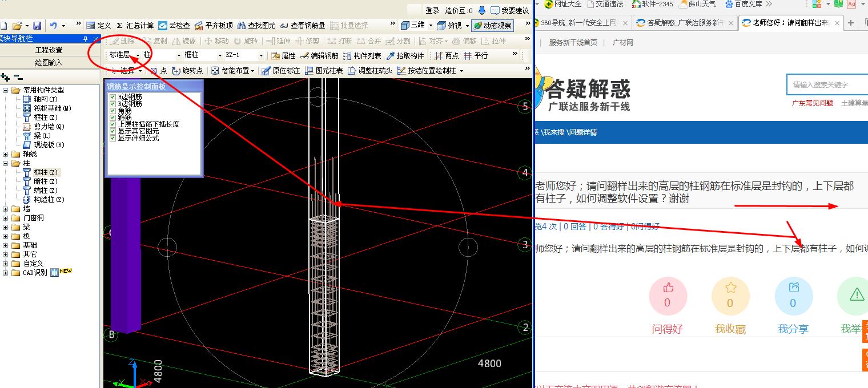Open 构件列表 component list
868x388 pixels.
pyautogui.click(x=362, y=56)
